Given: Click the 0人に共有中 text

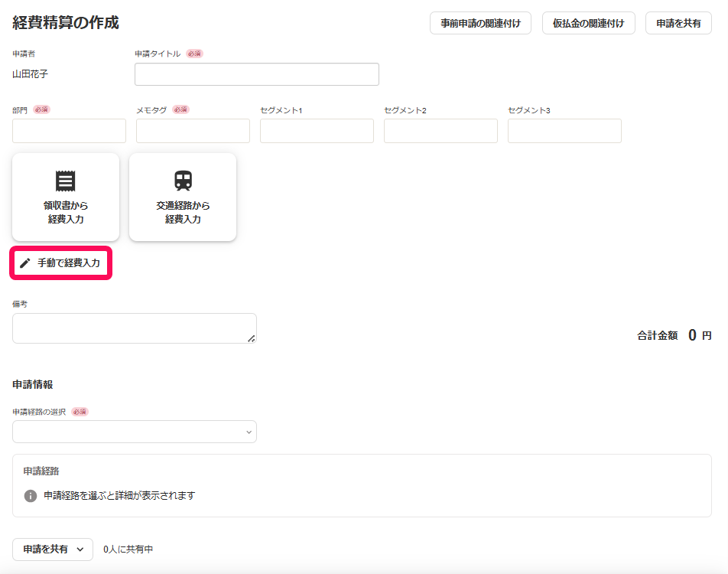Looking at the screenshot, I should 128,550.
